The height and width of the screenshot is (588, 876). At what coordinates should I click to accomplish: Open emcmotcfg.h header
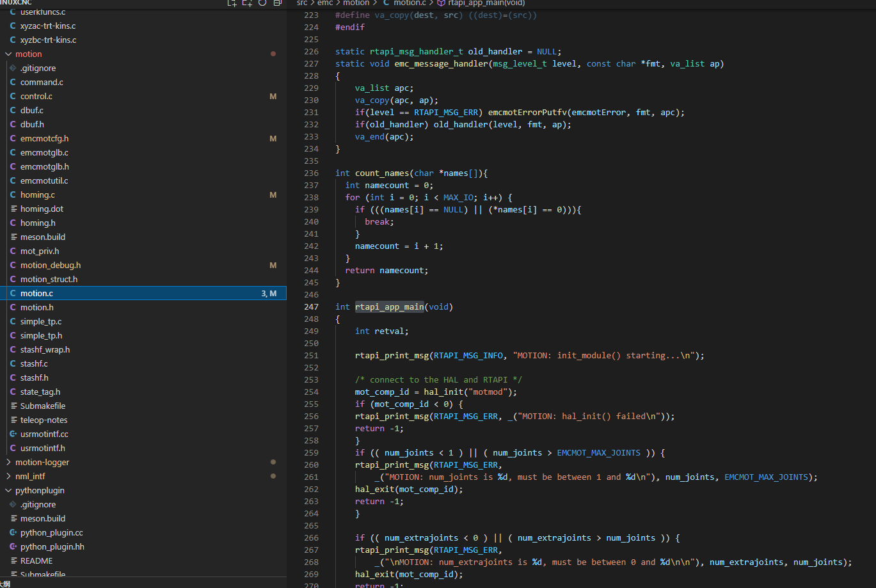143,138
